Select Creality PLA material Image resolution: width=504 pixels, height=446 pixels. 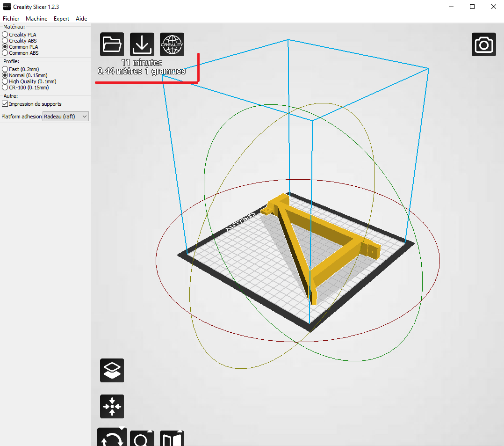(5, 35)
